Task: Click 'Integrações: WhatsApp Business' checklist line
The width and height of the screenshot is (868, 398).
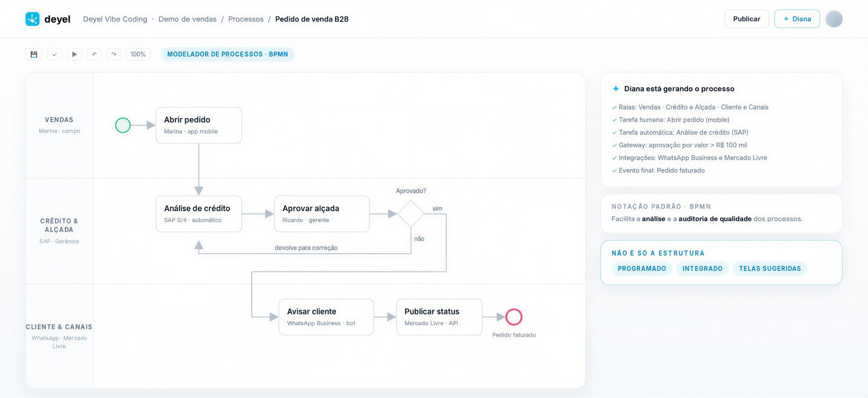Action: click(x=689, y=158)
